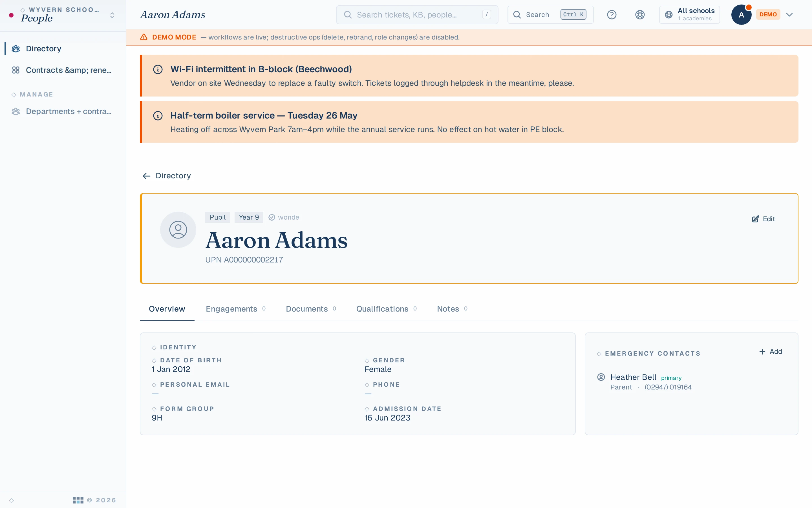The height and width of the screenshot is (508, 812).
Task: Click the user avatar with letter A
Action: [x=741, y=15]
